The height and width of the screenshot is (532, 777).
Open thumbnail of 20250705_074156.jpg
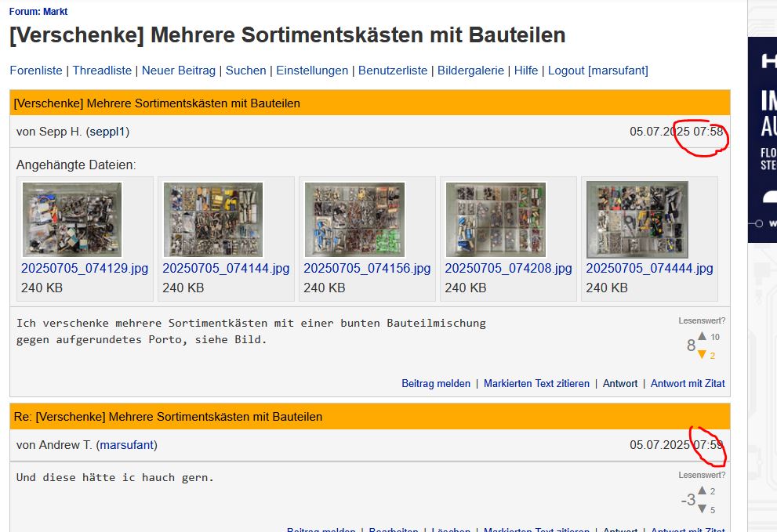(x=354, y=219)
